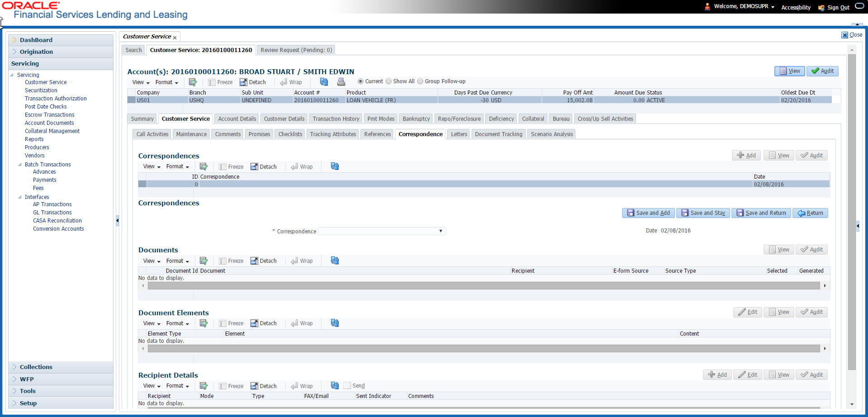
Task: Open the Call Activities sub-tab
Action: click(152, 134)
